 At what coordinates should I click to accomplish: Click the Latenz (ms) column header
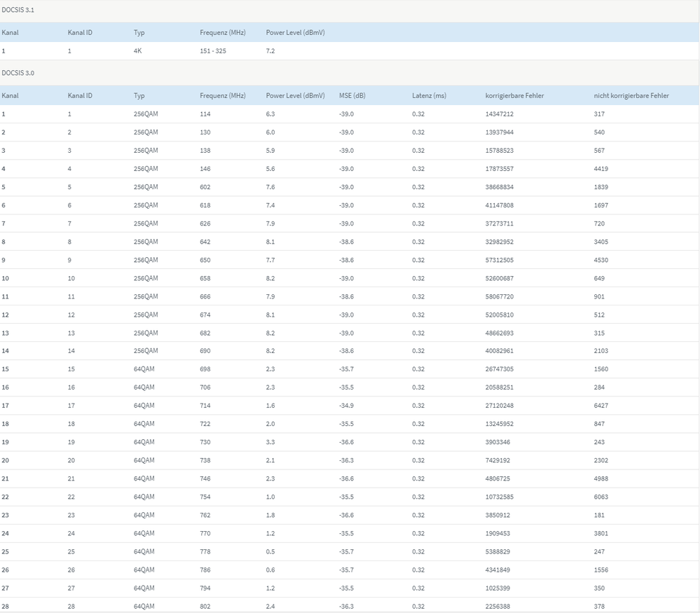point(429,95)
